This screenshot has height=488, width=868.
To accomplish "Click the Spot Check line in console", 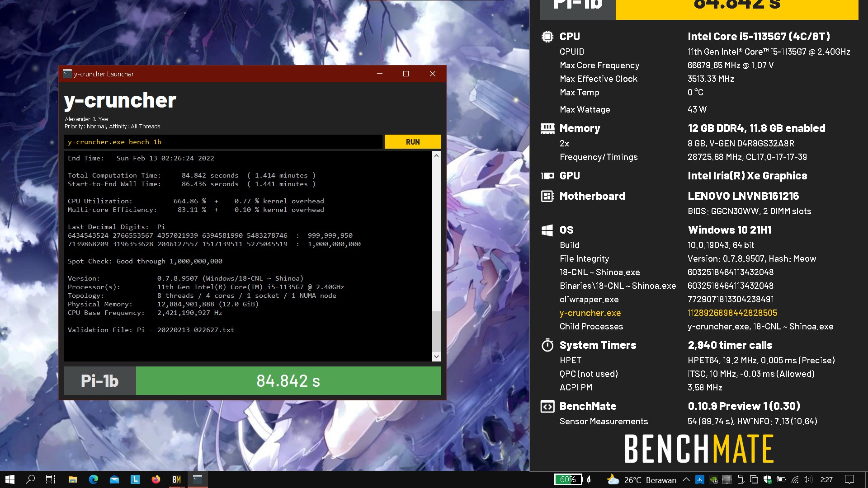I will click(x=145, y=261).
